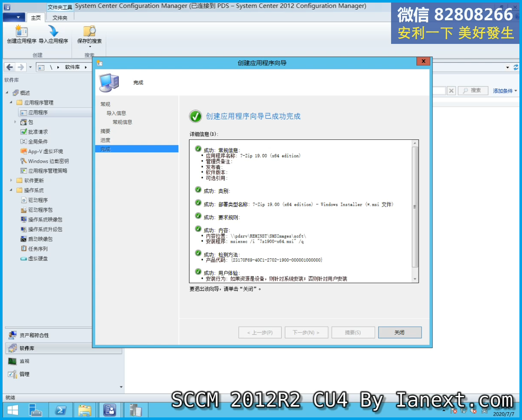This screenshot has width=522, height=420.
Task: Click the details list scrollbar up arrow
Action: click(x=415, y=143)
